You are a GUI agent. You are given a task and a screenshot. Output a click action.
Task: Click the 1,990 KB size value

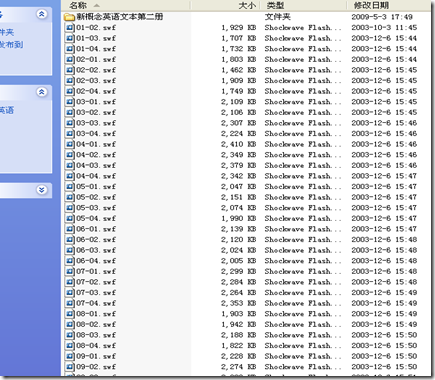[238, 219]
